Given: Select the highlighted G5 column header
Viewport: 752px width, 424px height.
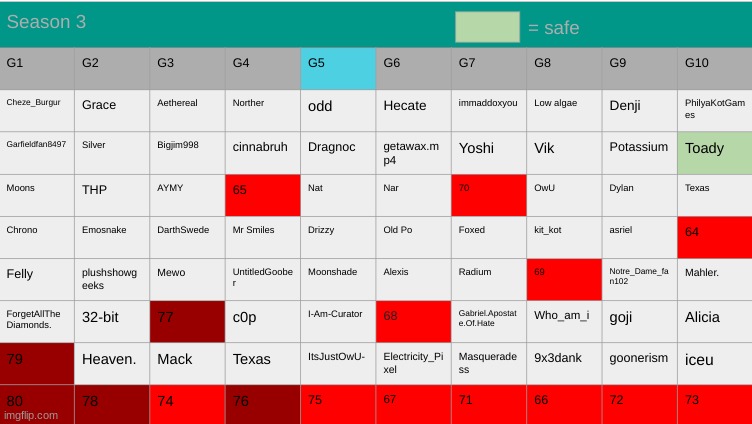Looking at the screenshot, I should tap(338, 68).
